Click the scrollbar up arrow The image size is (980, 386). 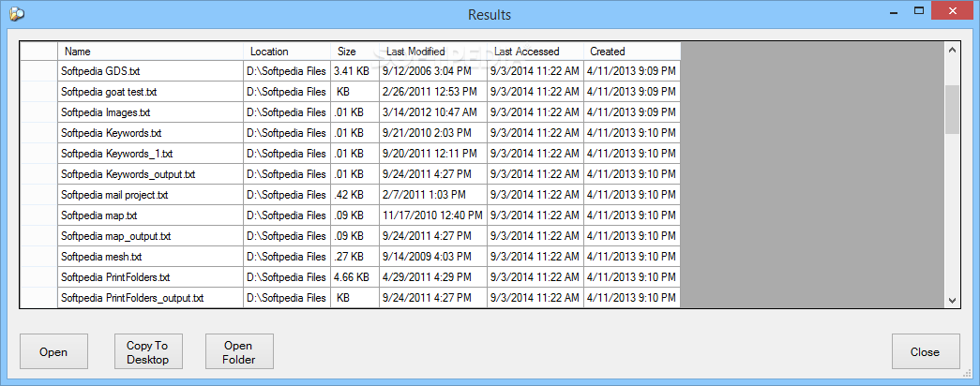pos(952,50)
